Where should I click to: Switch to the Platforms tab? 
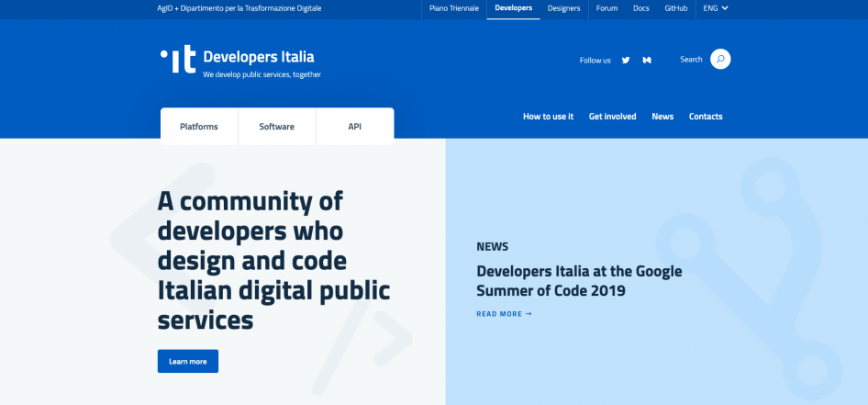pyautogui.click(x=199, y=127)
